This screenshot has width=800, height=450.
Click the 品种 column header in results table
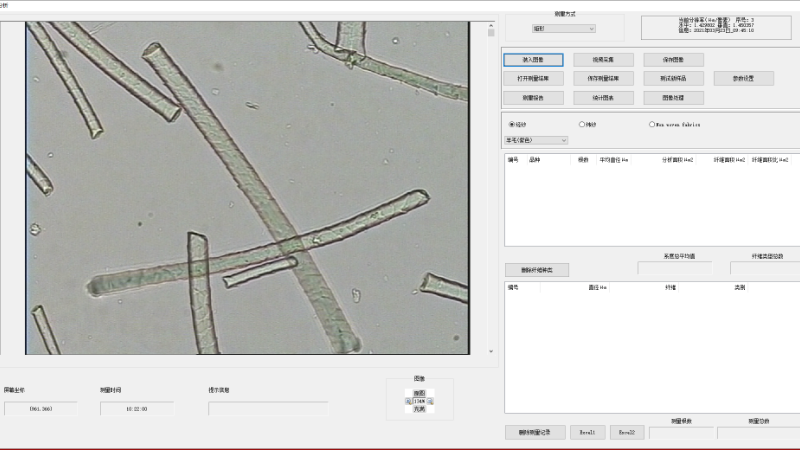click(x=535, y=159)
